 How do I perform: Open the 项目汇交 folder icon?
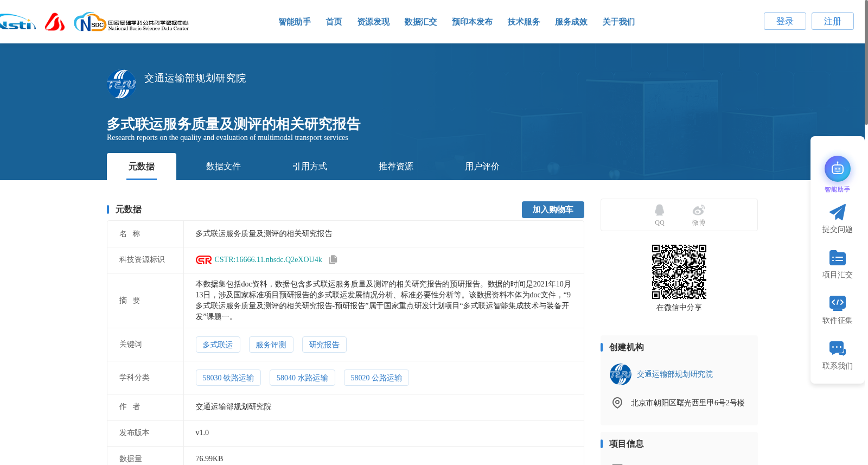pyautogui.click(x=838, y=258)
